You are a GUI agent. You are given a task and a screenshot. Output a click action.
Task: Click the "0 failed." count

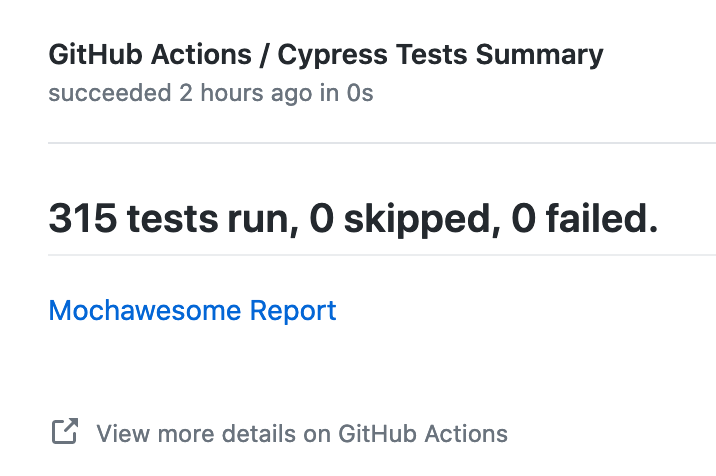(585, 218)
